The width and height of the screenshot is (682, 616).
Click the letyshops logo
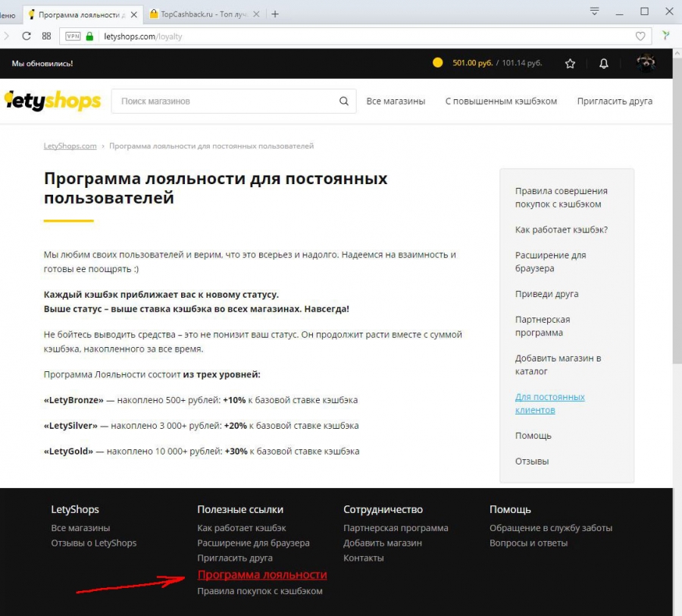[52, 101]
